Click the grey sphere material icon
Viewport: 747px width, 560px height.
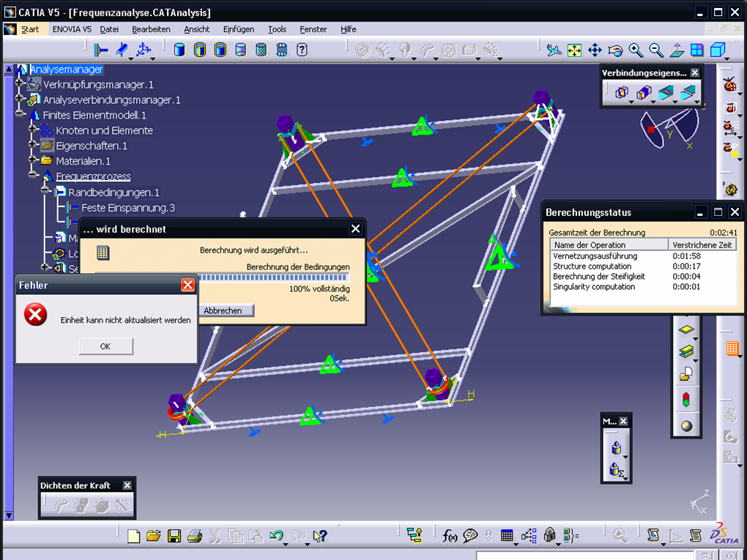pos(686,426)
